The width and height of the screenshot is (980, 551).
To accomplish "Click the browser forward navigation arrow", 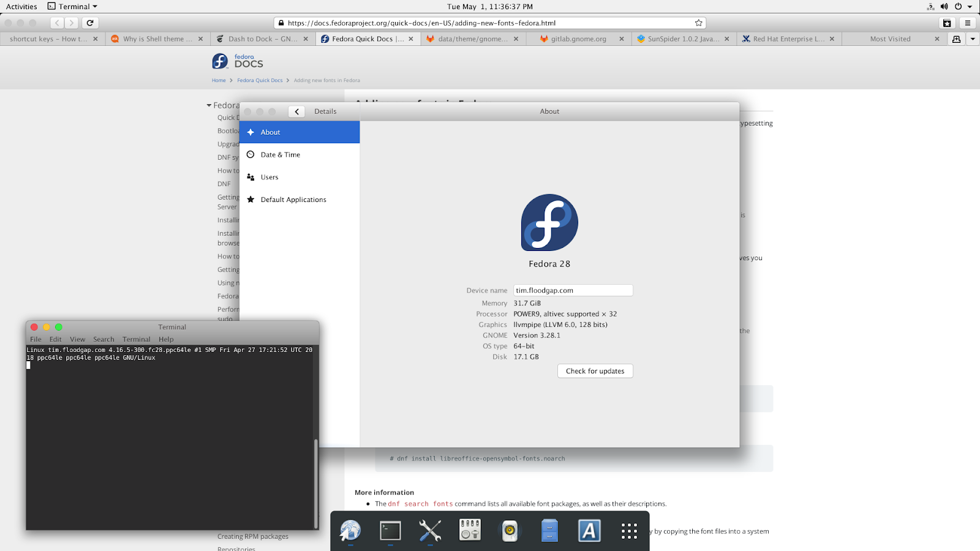I will pos(72,23).
